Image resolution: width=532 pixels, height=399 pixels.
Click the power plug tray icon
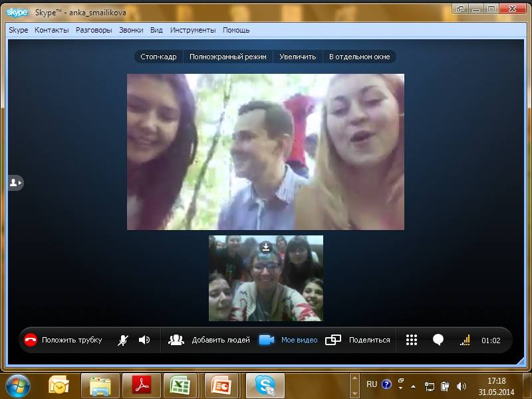pyautogui.click(x=445, y=386)
